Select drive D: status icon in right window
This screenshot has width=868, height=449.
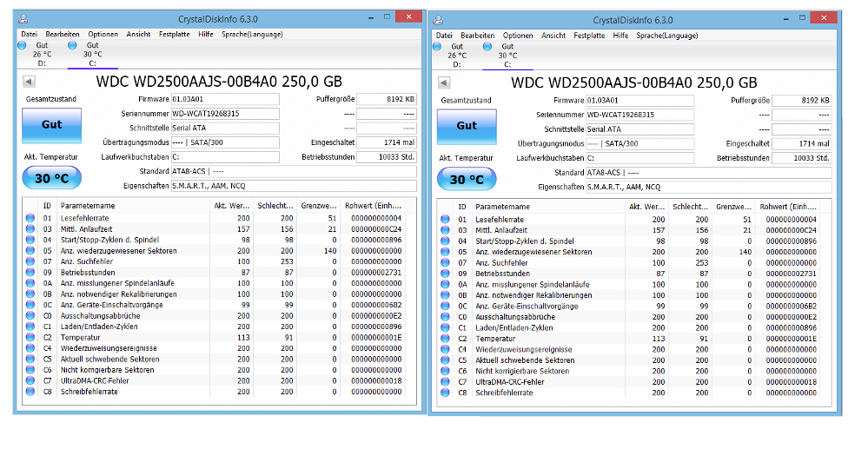437,47
